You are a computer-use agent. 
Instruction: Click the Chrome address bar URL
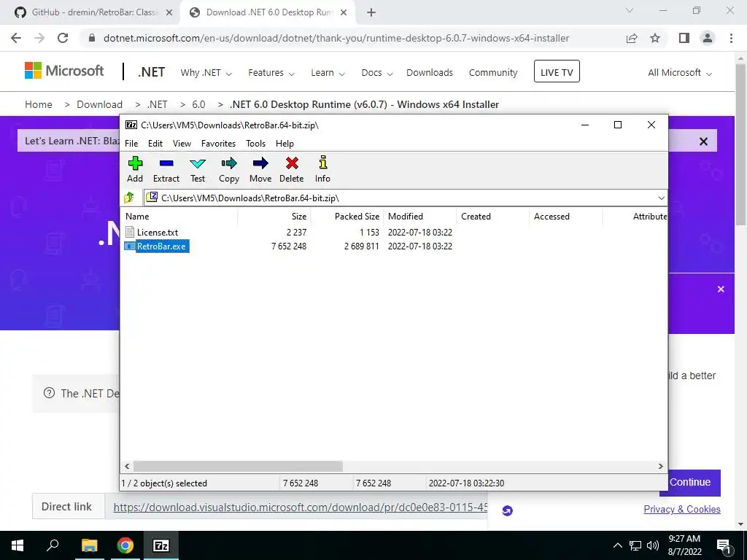coord(336,38)
